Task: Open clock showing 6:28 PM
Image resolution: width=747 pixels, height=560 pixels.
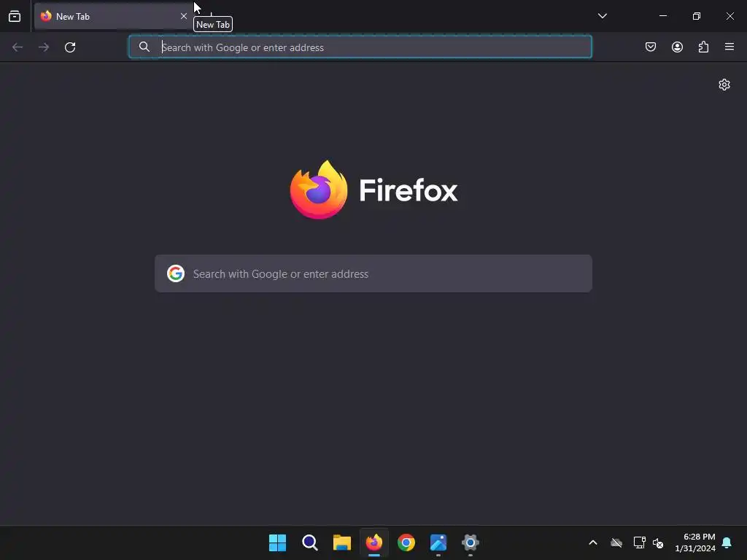Action: [x=695, y=542]
